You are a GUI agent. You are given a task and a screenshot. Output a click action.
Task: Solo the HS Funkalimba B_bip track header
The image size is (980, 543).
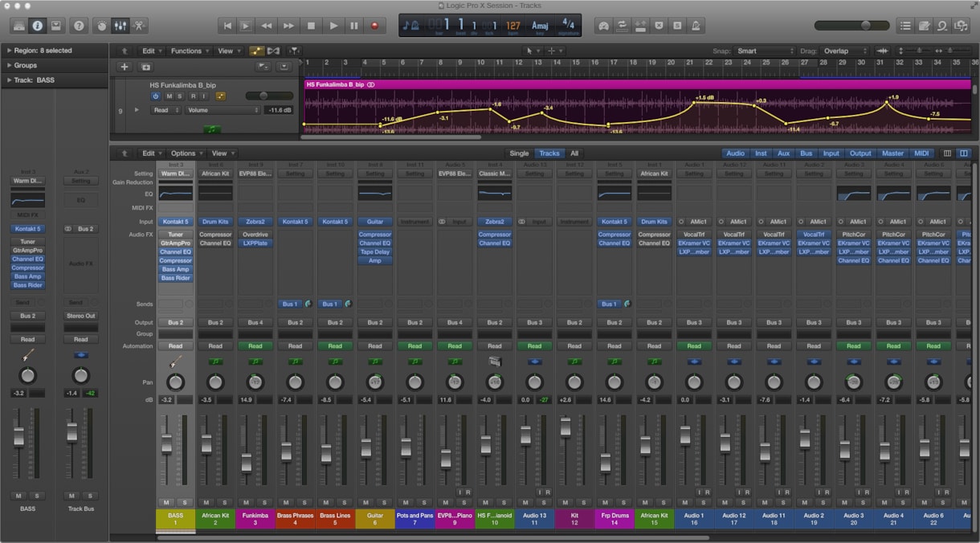[x=181, y=96]
